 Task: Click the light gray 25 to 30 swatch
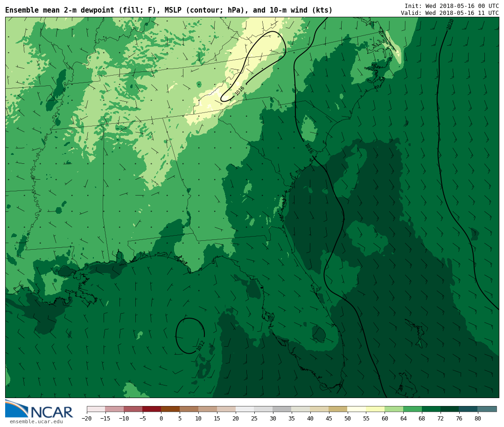point(263,409)
